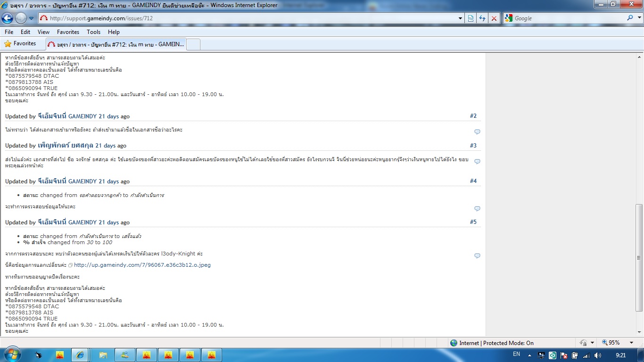Expand the address bar autocomplete dropdown arrow
This screenshot has width=644, height=362.
[x=461, y=18]
